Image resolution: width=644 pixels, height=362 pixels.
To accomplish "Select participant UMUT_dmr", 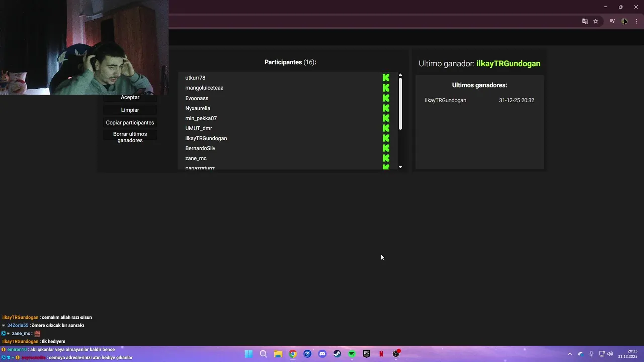I will coord(199,128).
